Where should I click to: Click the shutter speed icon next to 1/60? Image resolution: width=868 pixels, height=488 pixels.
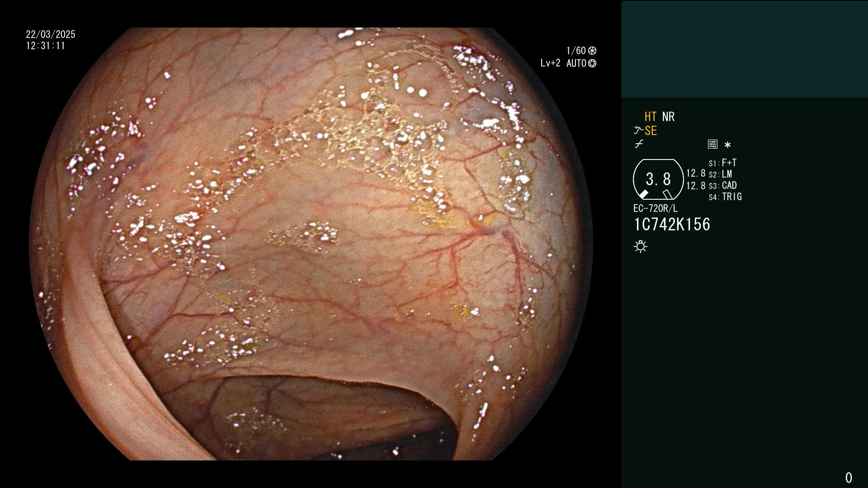point(592,51)
